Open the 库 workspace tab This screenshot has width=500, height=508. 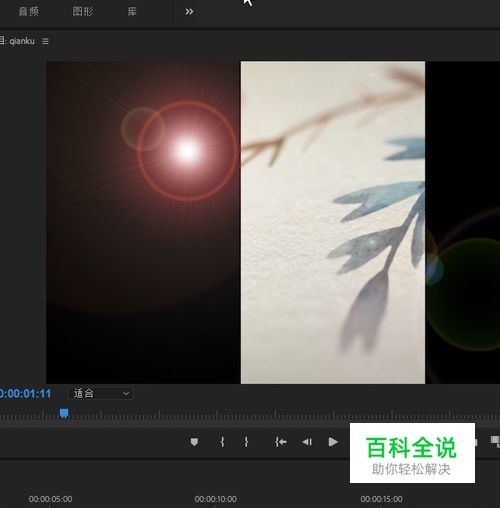(132, 12)
